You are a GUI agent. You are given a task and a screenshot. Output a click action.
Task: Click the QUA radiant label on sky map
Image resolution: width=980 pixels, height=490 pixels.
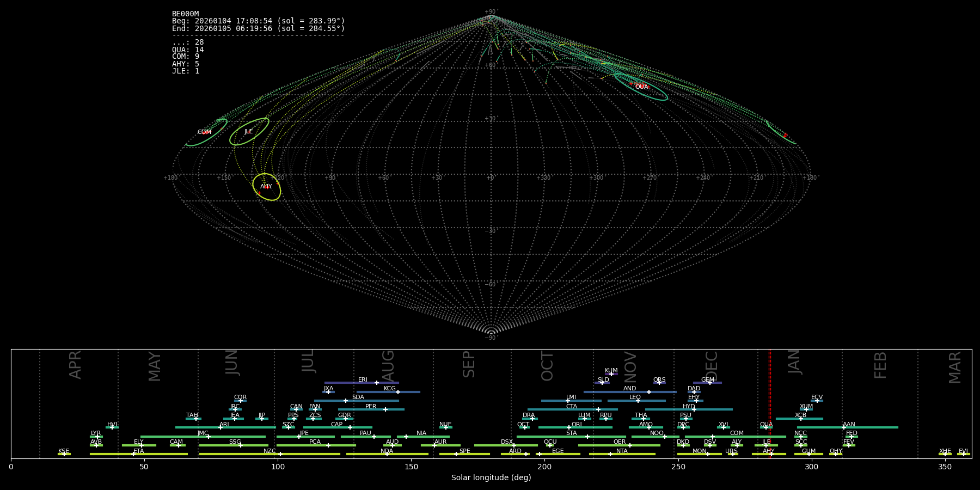pos(641,87)
